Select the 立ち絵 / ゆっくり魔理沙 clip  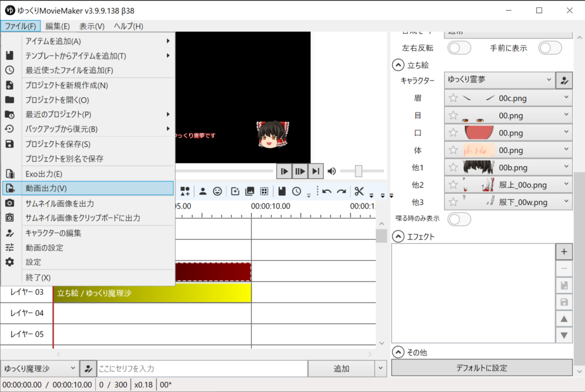153,293
